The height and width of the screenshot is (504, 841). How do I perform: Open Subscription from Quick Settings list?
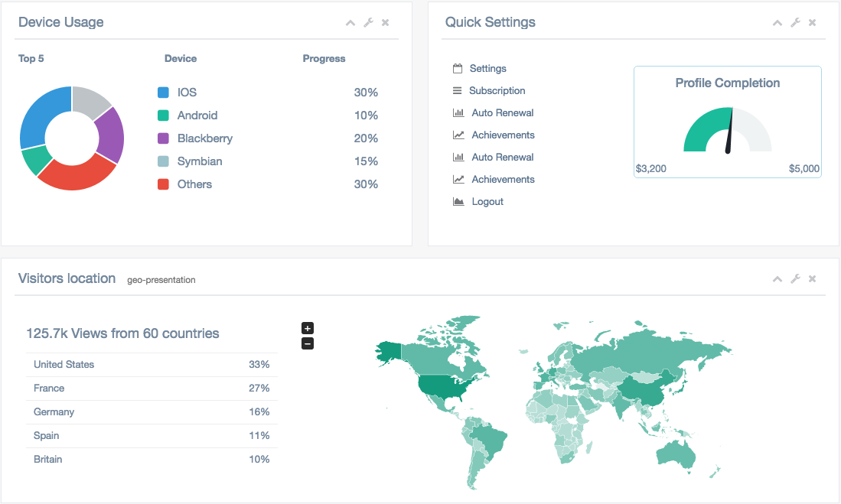coord(497,91)
